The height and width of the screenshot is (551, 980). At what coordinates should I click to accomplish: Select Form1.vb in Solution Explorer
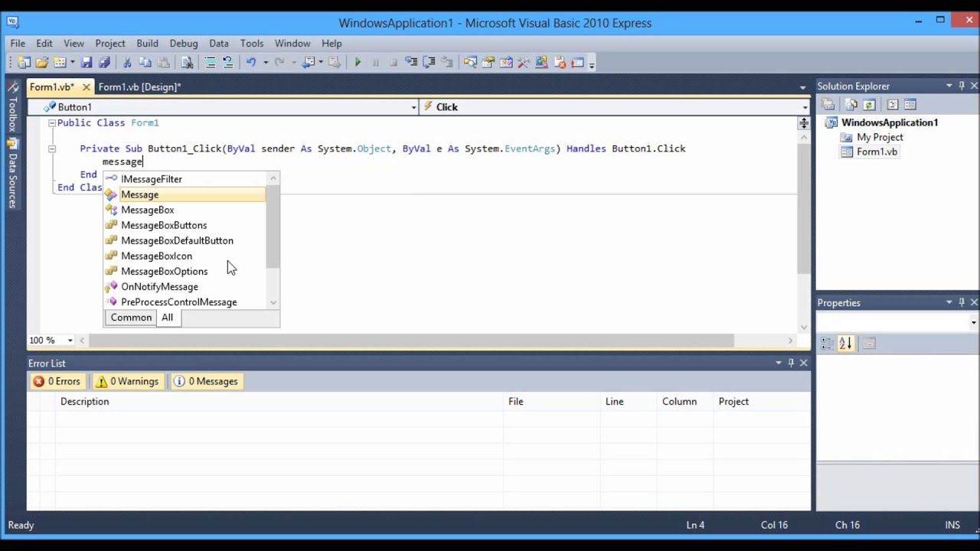(877, 152)
